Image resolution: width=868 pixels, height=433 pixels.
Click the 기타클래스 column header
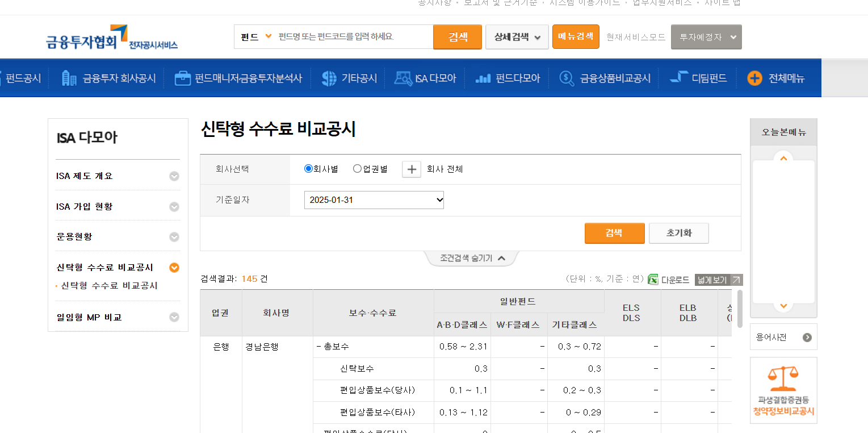tap(575, 325)
